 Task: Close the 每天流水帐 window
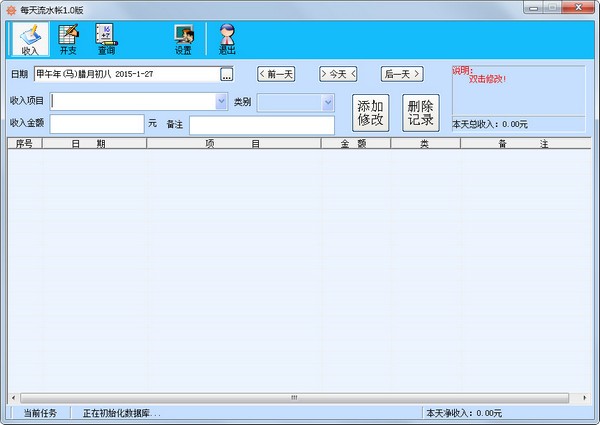coord(578,8)
